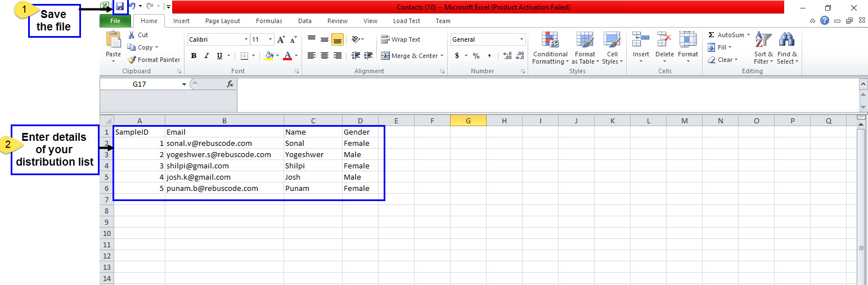Click Wrap Text button
The image size is (868, 285).
pos(401,39)
